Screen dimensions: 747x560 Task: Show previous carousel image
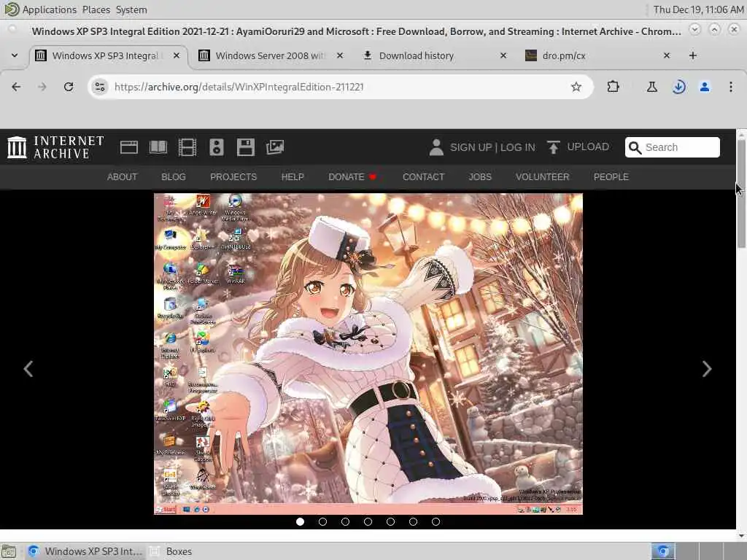(x=28, y=368)
